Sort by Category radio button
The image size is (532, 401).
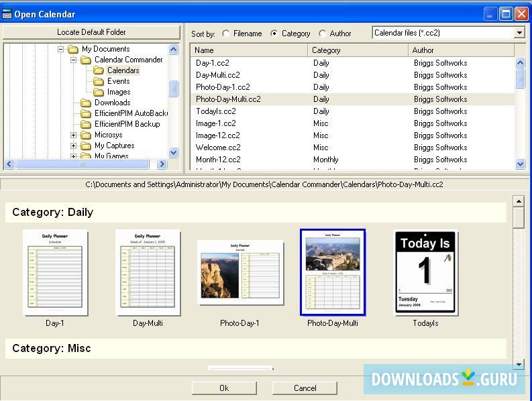point(274,34)
